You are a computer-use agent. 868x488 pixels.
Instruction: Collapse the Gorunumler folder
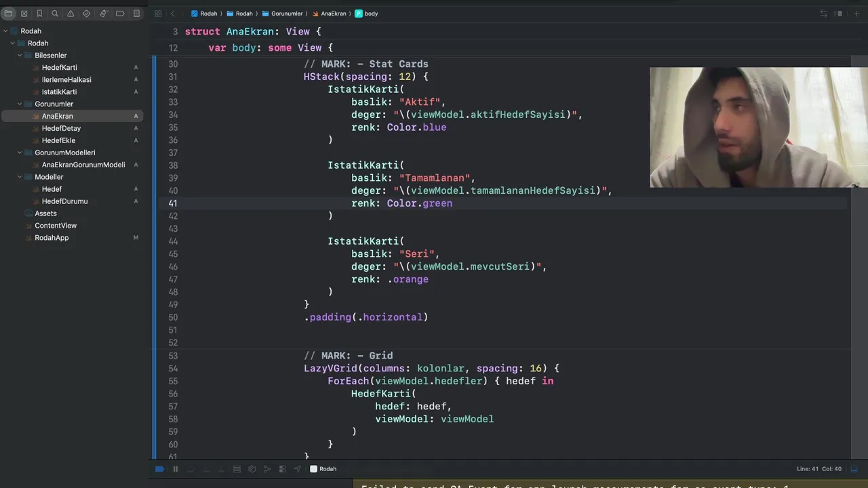pyautogui.click(x=20, y=104)
